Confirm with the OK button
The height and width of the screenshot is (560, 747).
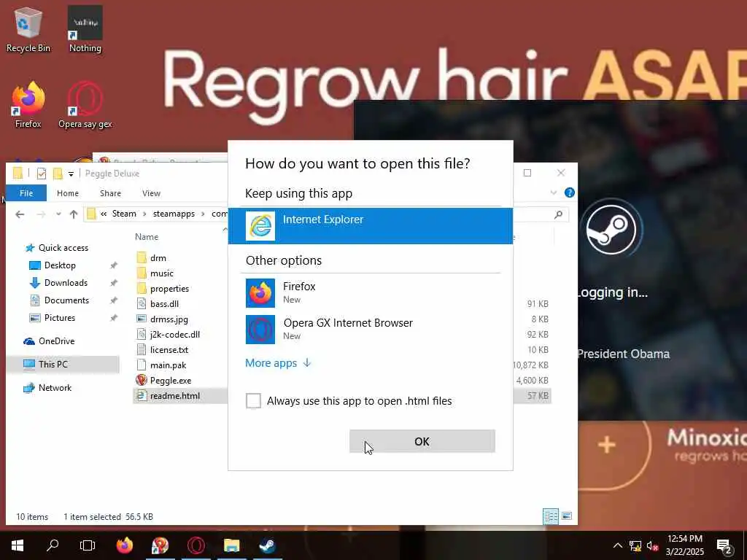[422, 441]
